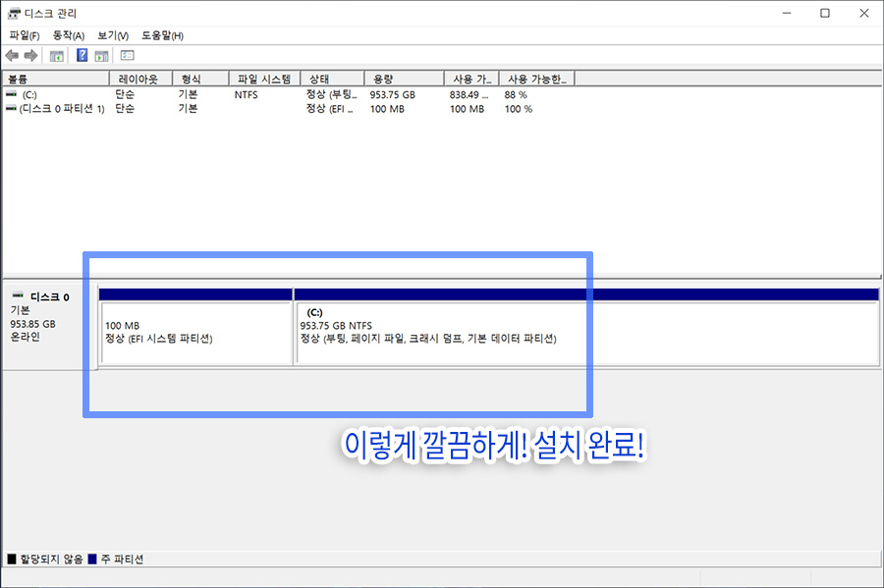This screenshot has width=884, height=588.
Task: Maximize the 디스크 관리 window
Action: pyautogui.click(x=825, y=13)
